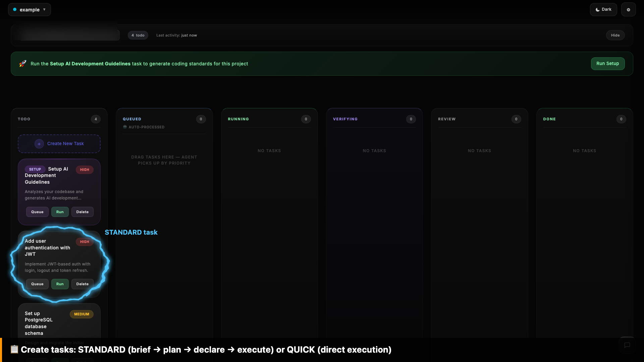This screenshot has width=644, height=362.
Task: Click the 4 todo badge
Action: 138,35
